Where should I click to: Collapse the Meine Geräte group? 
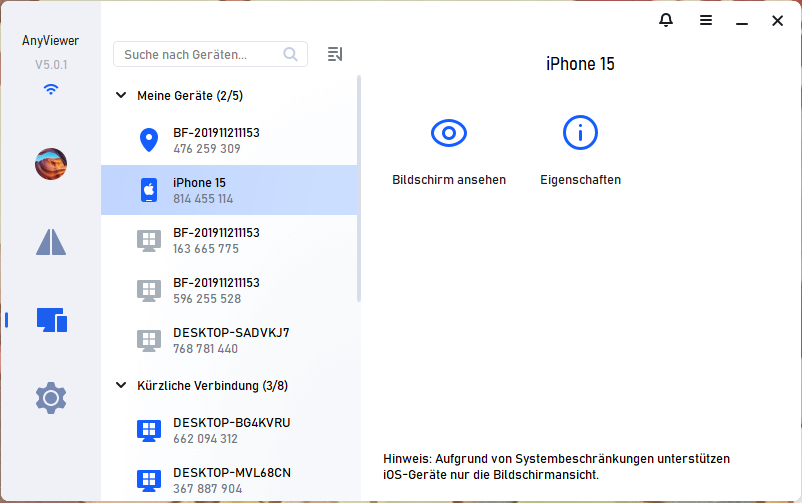[121, 96]
